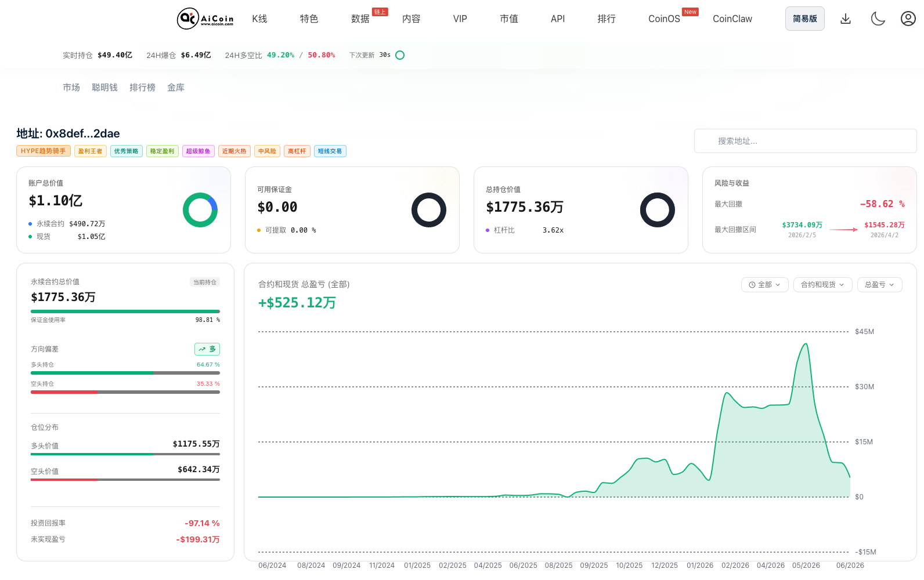The height and width of the screenshot is (580, 924).
Task: Click the 多头价值 distribution bar
Action: point(125,454)
